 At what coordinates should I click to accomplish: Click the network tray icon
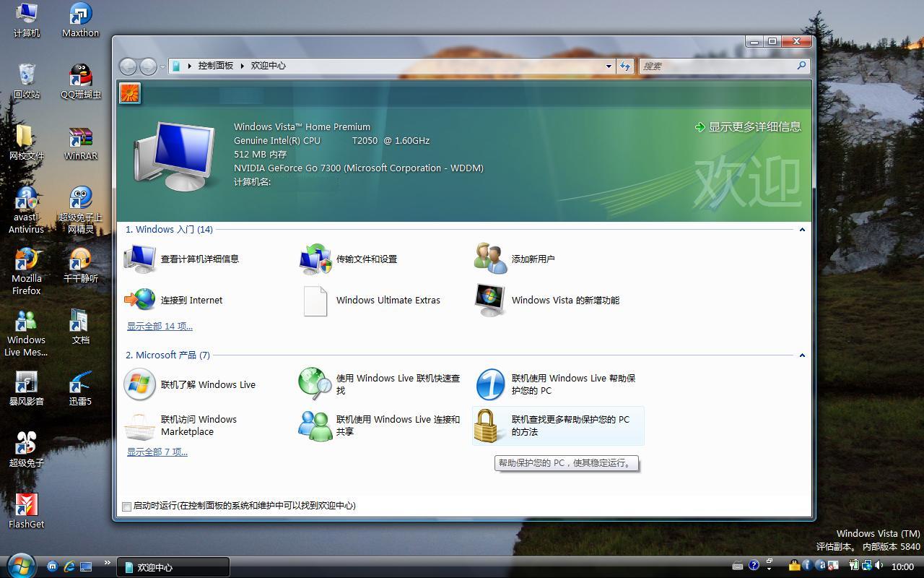point(866,566)
